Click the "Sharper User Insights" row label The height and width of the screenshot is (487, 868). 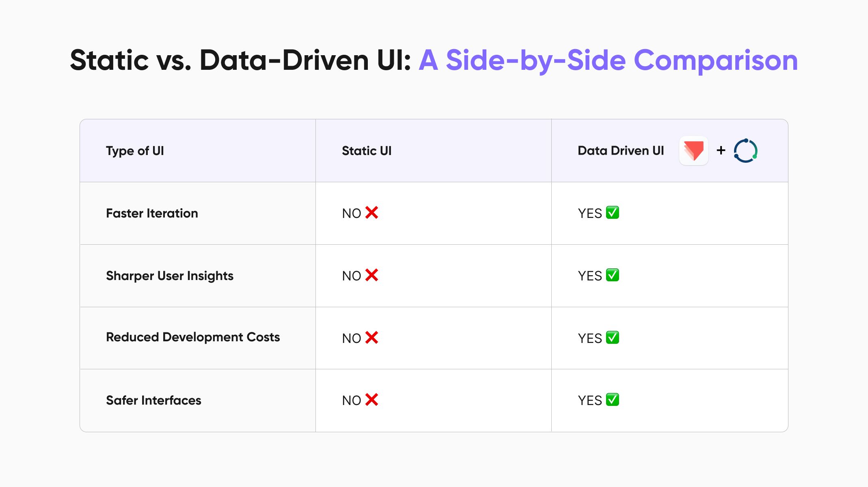(x=170, y=276)
